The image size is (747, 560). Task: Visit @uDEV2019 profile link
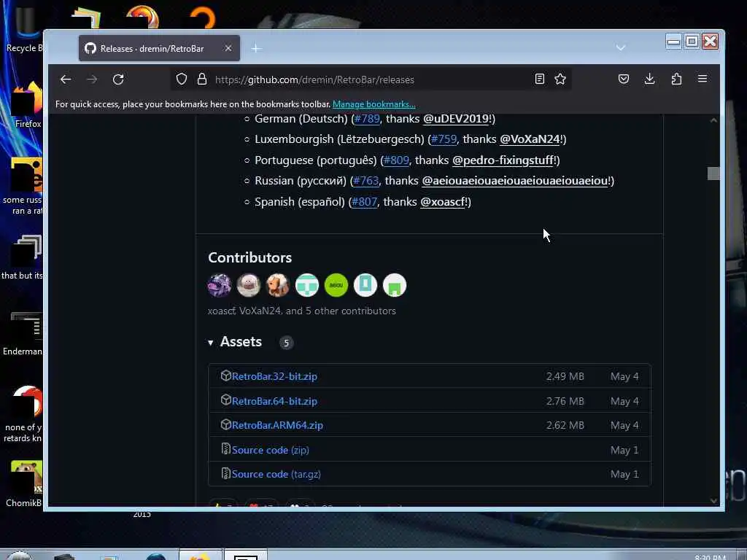point(455,119)
